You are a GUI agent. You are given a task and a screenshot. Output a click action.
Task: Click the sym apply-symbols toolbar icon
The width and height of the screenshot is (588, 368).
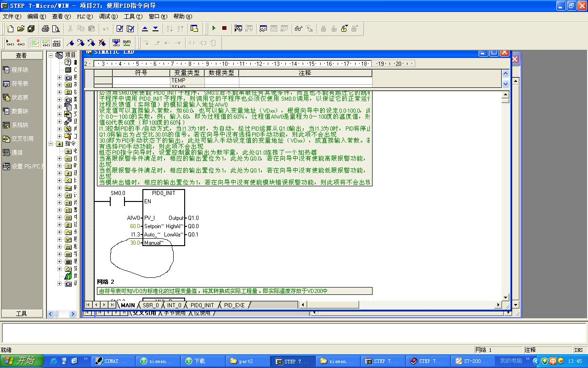click(x=127, y=43)
